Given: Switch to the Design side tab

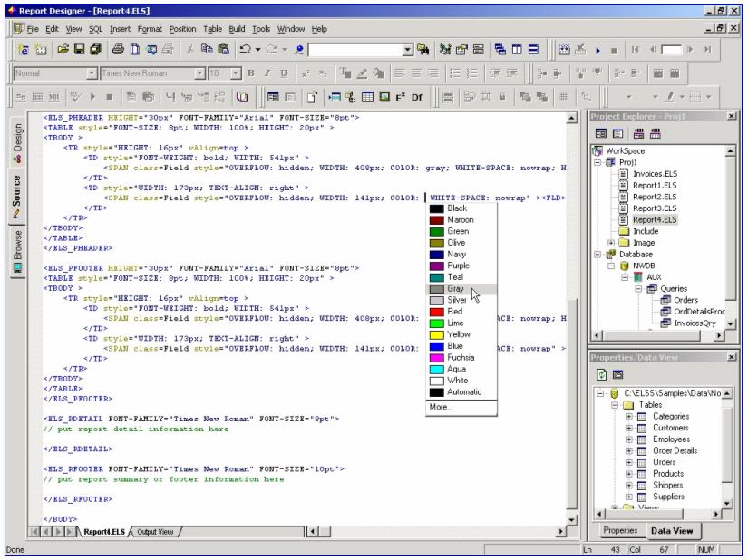Looking at the screenshot, I should pos(17,143).
